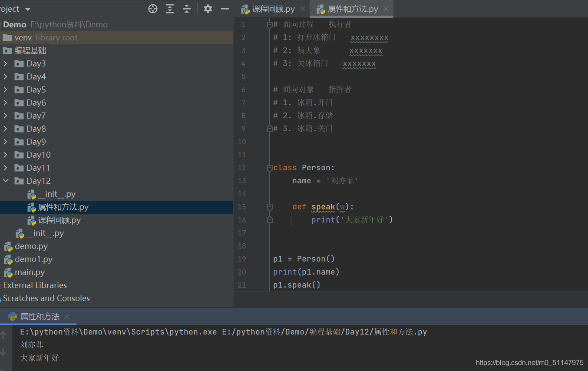This screenshot has height=371, width=588.
Task: Select __init__.py under 编程基础
Action: (116, 233)
